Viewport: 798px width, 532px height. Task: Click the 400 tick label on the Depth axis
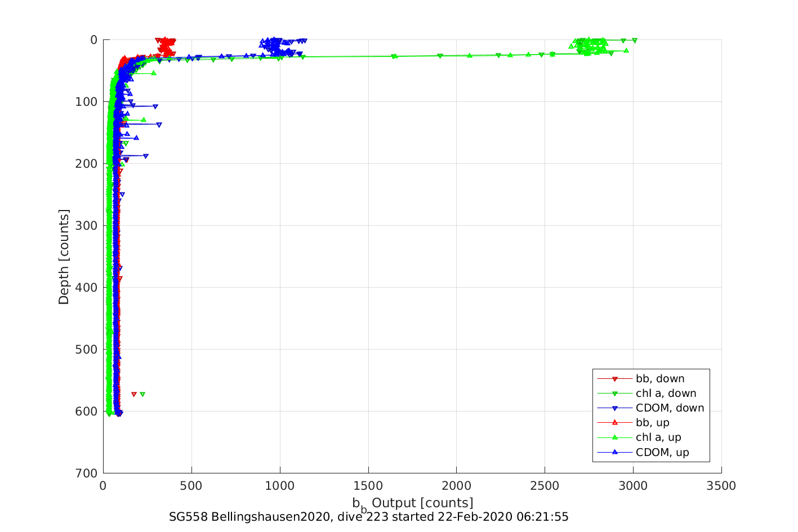point(87,288)
